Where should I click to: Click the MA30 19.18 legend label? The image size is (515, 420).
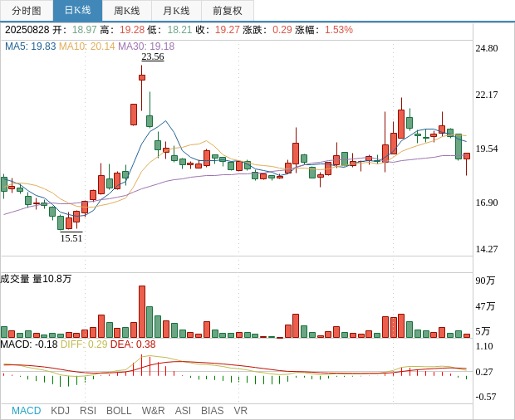point(146,46)
